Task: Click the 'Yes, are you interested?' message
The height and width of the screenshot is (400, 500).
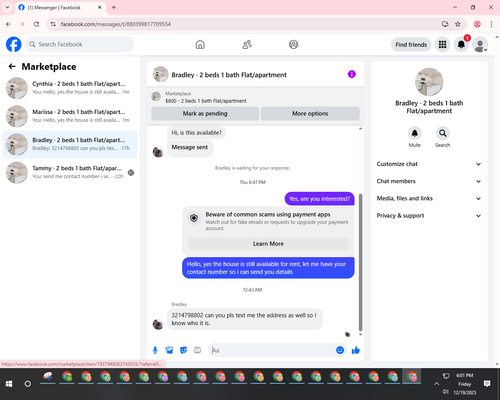Action: tap(319, 199)
